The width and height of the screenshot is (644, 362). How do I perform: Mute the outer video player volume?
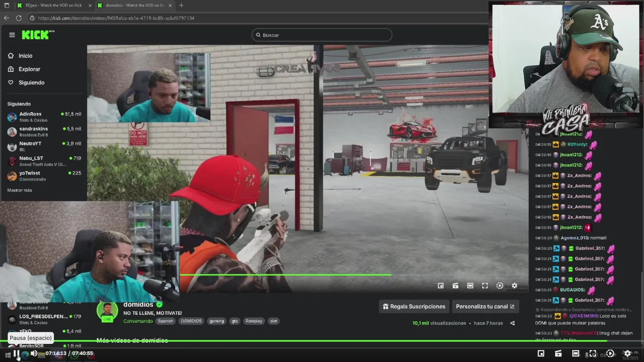click(34, 353)
